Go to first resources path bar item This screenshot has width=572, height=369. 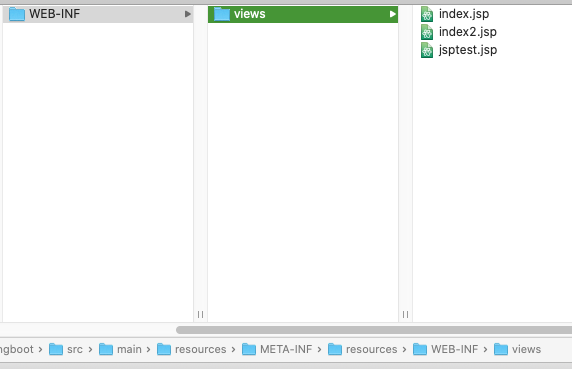click(201, 349)
